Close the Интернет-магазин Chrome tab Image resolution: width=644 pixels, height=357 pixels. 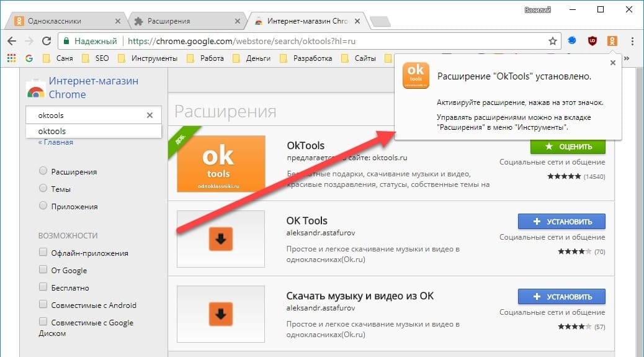click(x=357, y=21)
